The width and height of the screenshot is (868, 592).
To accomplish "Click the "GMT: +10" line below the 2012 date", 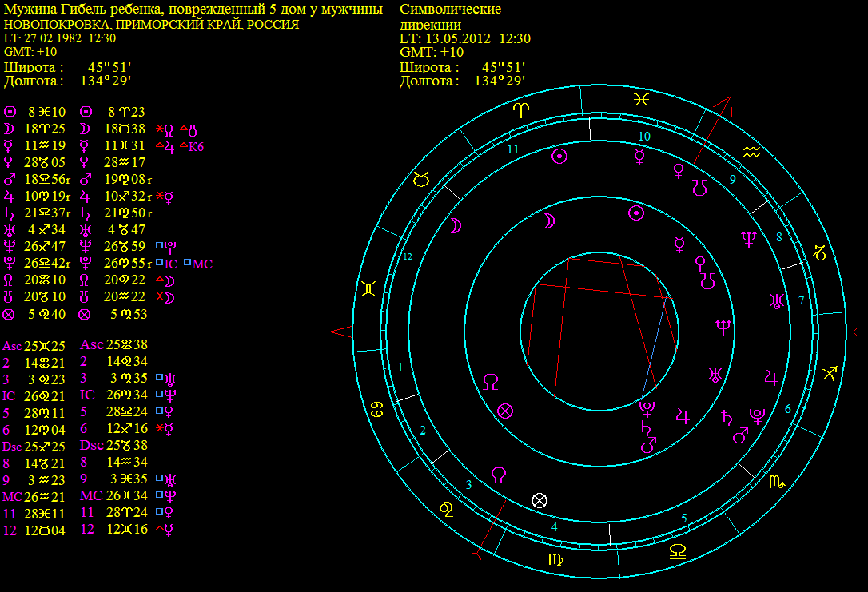I will tap(432, 53).
